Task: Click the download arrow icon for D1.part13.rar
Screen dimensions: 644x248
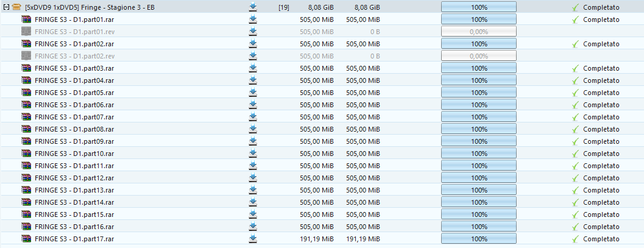Action: click(x=253, y=190)
